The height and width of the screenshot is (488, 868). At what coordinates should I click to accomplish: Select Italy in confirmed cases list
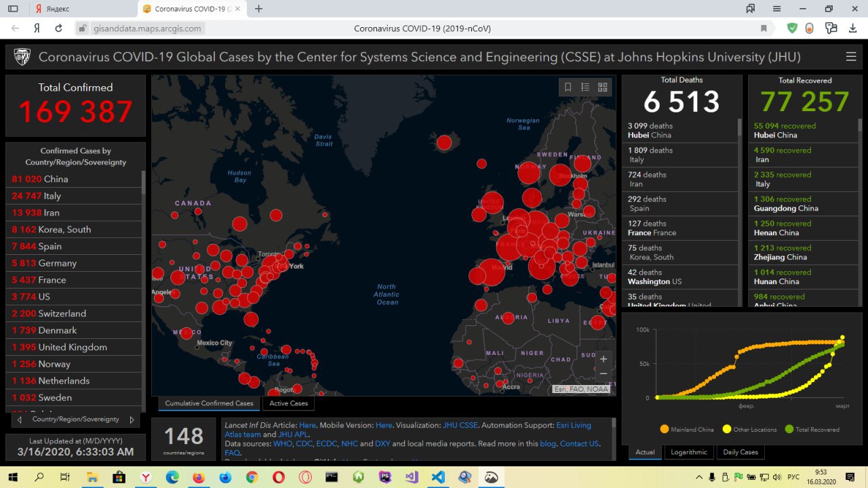point(73,196)
